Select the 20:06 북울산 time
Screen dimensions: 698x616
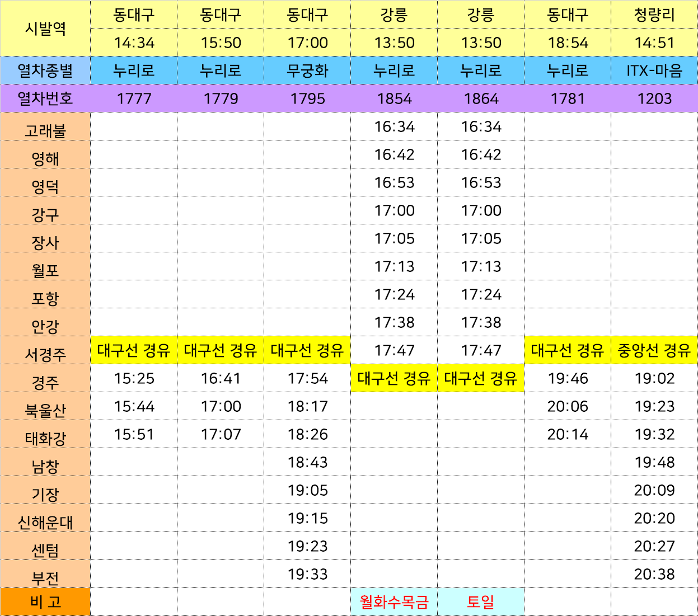point(568,406)
